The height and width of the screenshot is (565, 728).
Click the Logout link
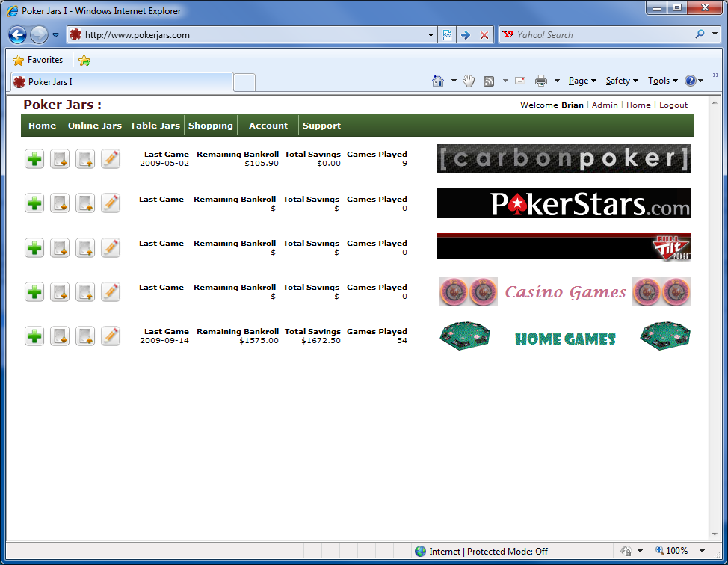tap(673, 105)
